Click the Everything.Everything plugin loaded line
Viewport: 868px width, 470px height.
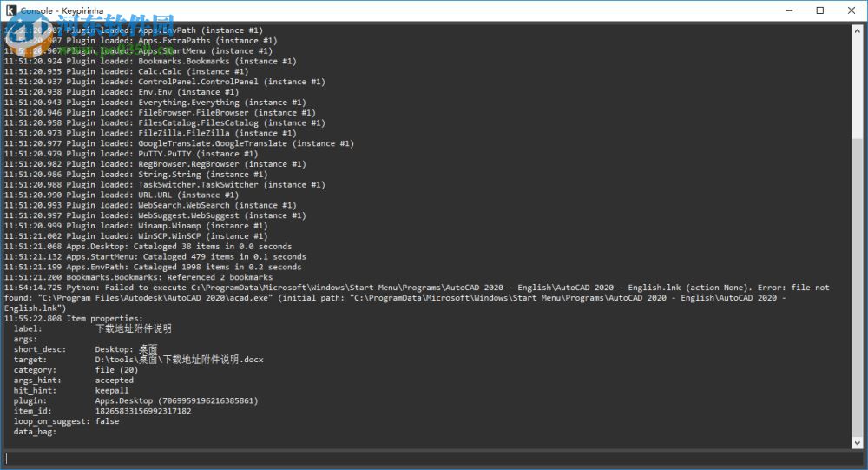[155, 103]
